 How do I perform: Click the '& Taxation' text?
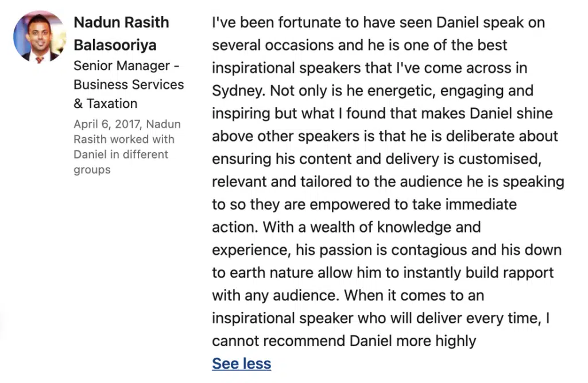coord(106,103)
